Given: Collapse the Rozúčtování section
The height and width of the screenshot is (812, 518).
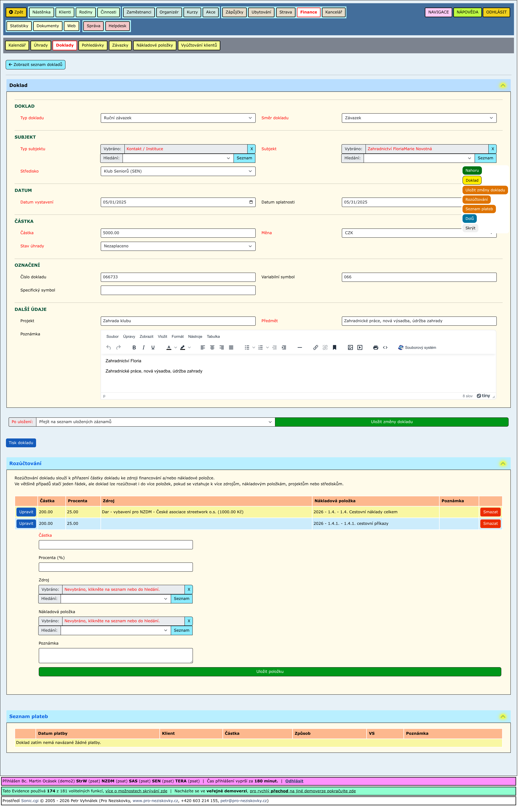Looking at the screenshot, I should tap(503, 464).
